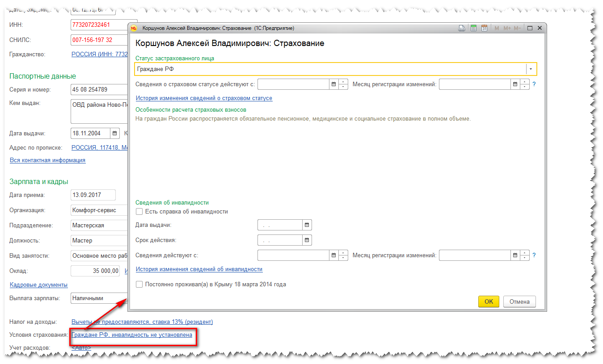
Task: Open calendar picker for 'Дата выдачи' in dialog
Action: [307, 225]
